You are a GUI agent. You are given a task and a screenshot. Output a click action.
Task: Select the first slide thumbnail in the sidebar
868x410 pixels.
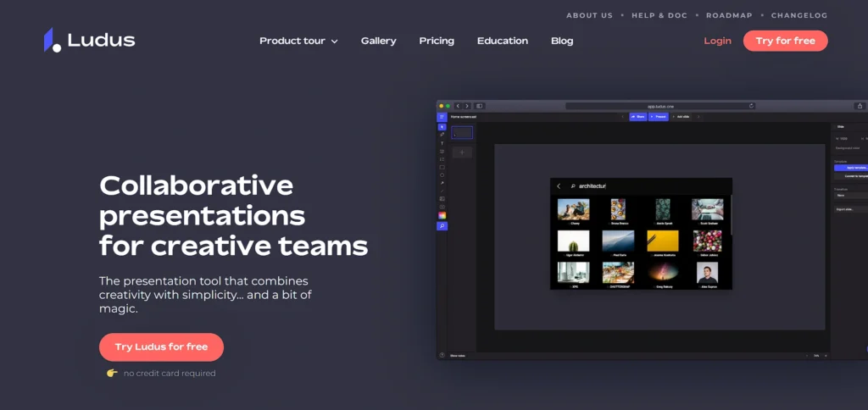(462, 133)
